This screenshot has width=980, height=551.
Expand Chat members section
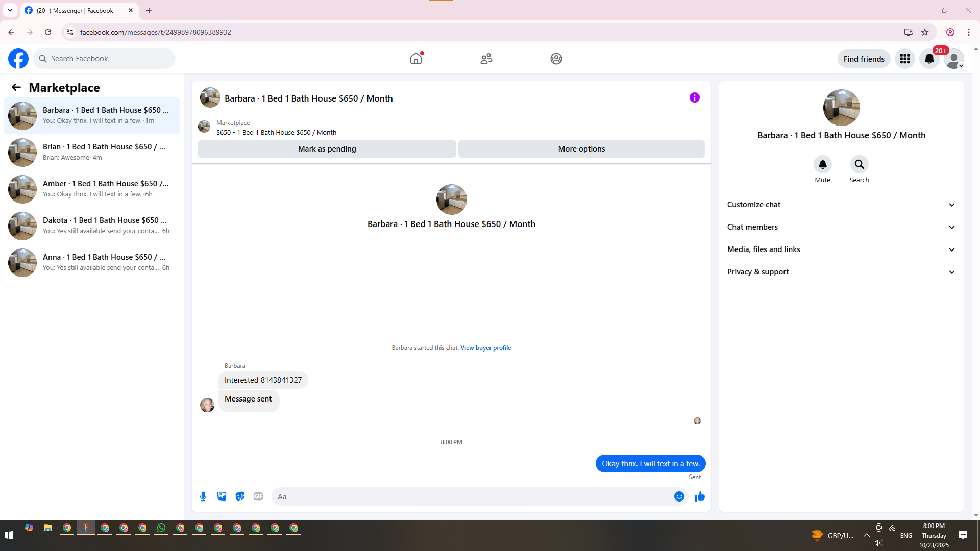[x=841, y=227]
